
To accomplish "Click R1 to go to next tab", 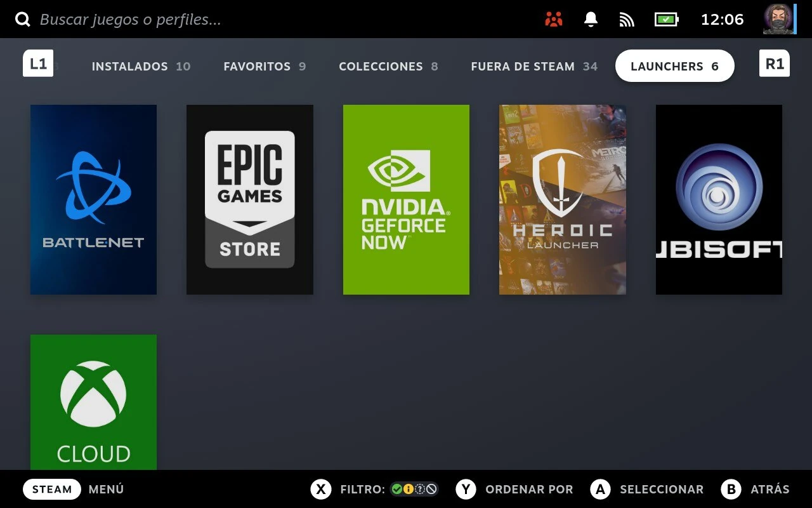I will coord(775,63).
